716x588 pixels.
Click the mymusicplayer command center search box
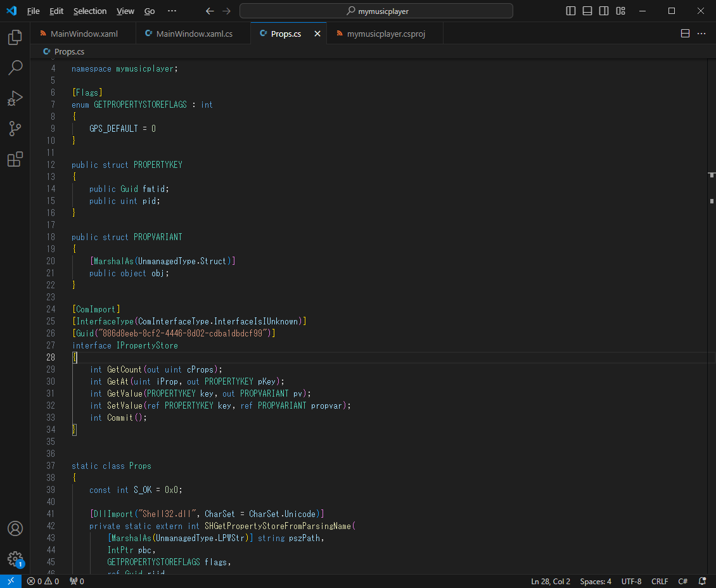point(376,11)
